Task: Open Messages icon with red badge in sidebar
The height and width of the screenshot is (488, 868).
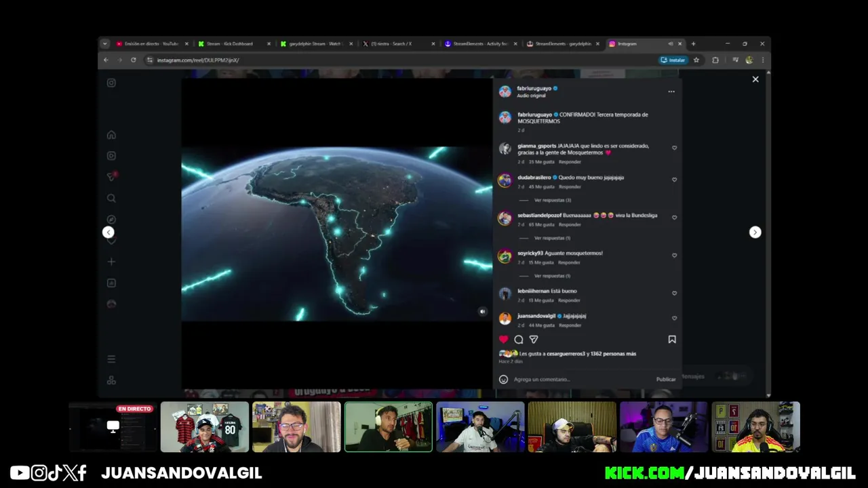Action: tap(112, 177)
